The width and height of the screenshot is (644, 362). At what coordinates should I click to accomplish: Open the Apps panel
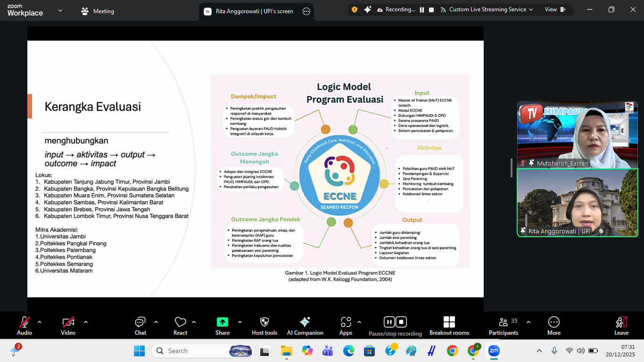point(346,326)
